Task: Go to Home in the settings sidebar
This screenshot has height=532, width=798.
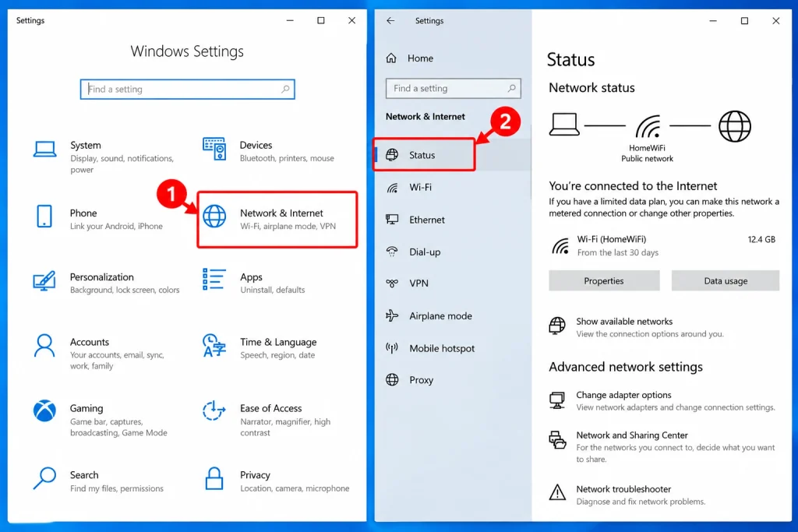Action: (420, 58)
